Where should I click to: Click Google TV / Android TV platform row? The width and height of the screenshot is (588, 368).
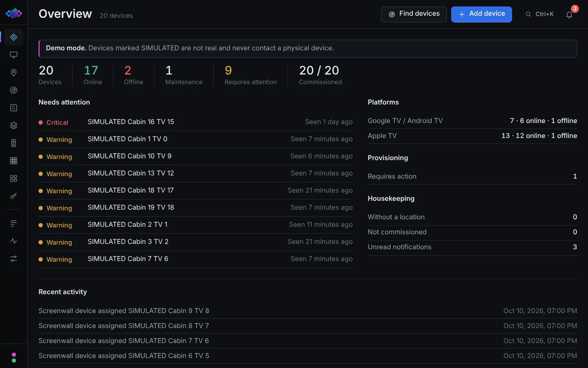(472, 121)
